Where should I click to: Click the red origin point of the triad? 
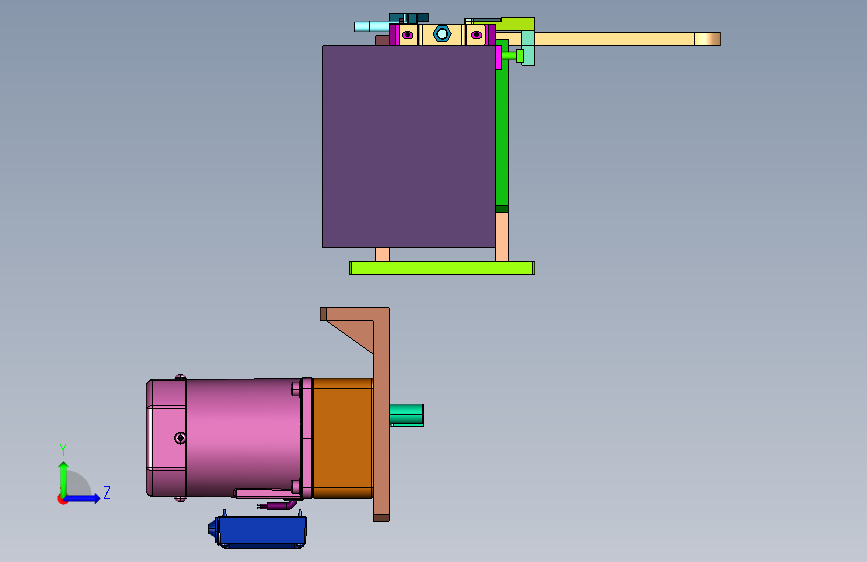(62, 499)
